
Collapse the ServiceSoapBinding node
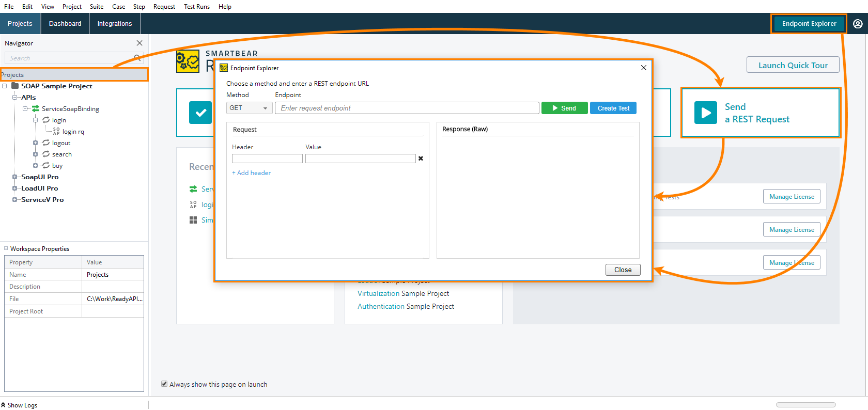(x=25, y=108)
